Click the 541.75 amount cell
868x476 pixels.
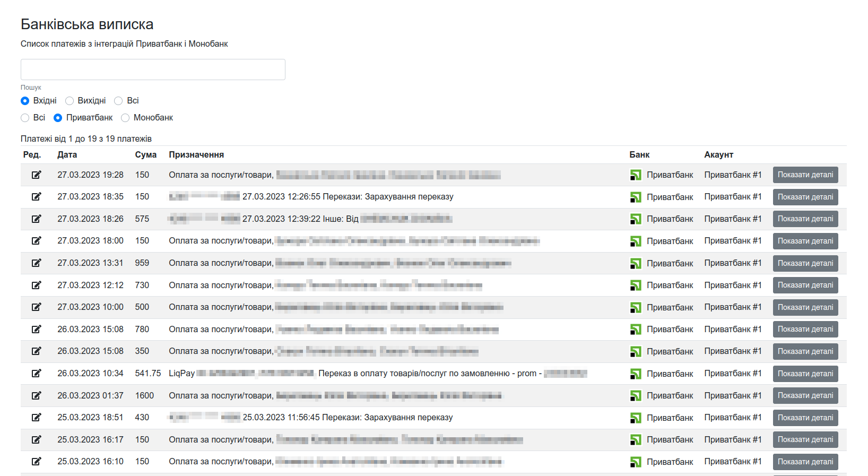tap(148, 374)
